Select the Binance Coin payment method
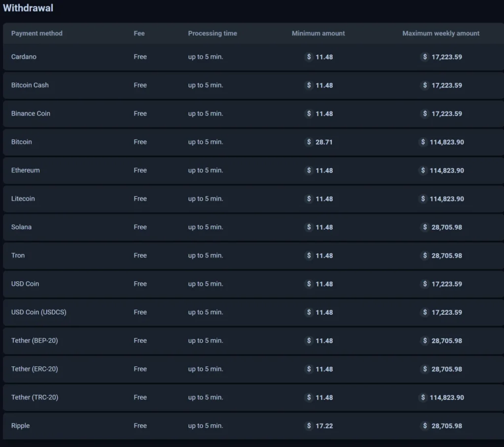The image size is (504, 447). [31, 114]
